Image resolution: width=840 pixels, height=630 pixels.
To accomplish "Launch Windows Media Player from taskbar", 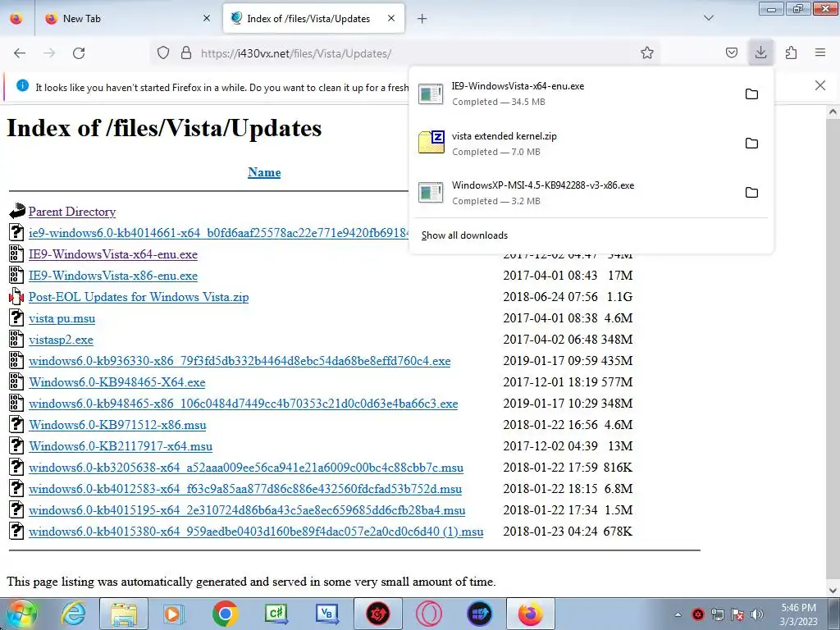I will coord(174,614).
